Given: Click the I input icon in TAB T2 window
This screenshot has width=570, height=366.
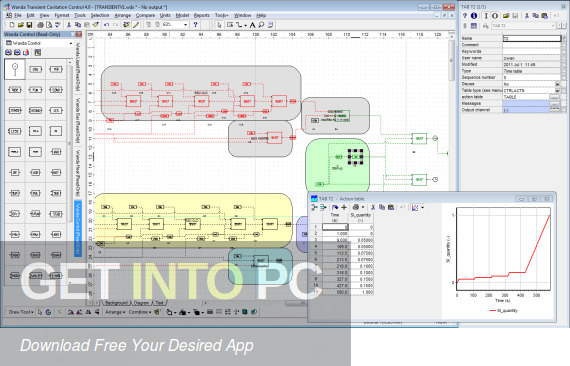Looking at the screenshot, I should coord(486,16).
